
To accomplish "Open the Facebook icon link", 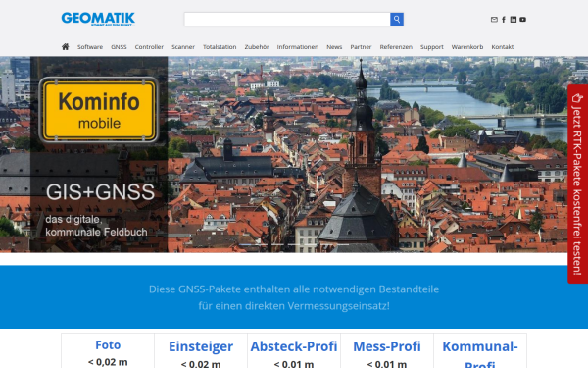I will coord(504,20).
